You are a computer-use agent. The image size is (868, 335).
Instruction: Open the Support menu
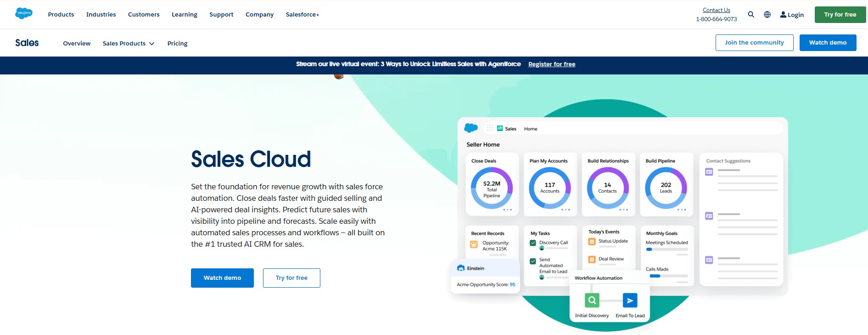[x=221, y=14]
